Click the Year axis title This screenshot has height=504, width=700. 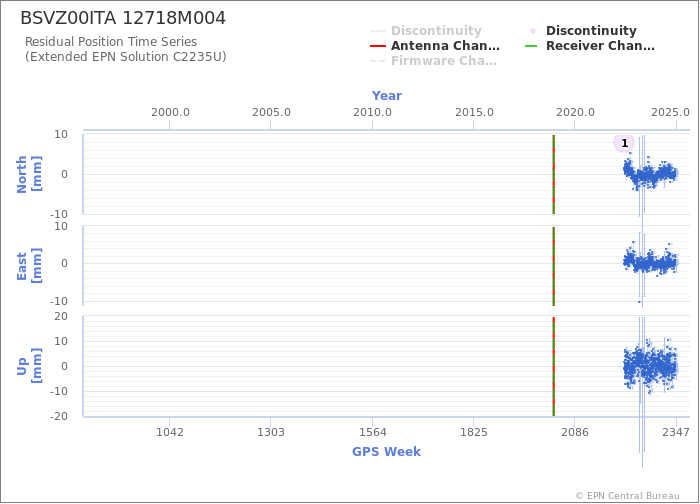tap(387, 96)
